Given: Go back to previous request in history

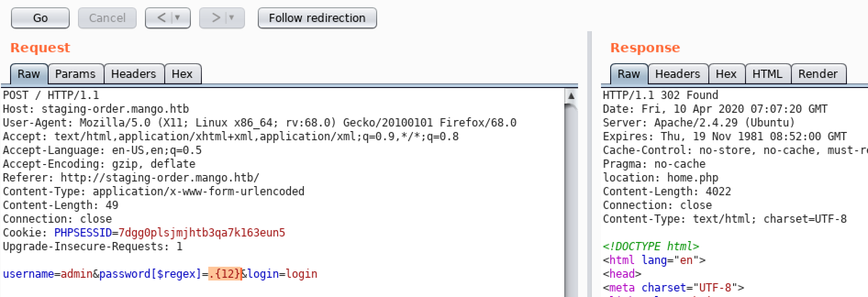Looking at the screenshot, I should coord(161,18).
